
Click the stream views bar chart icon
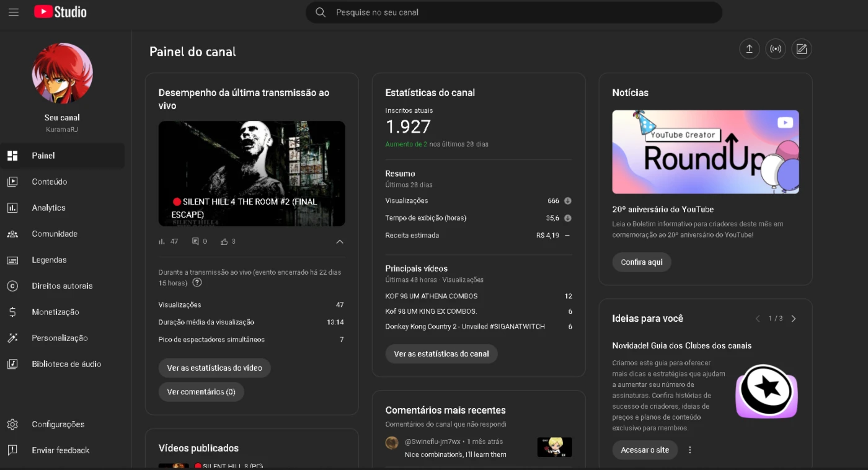162,241
